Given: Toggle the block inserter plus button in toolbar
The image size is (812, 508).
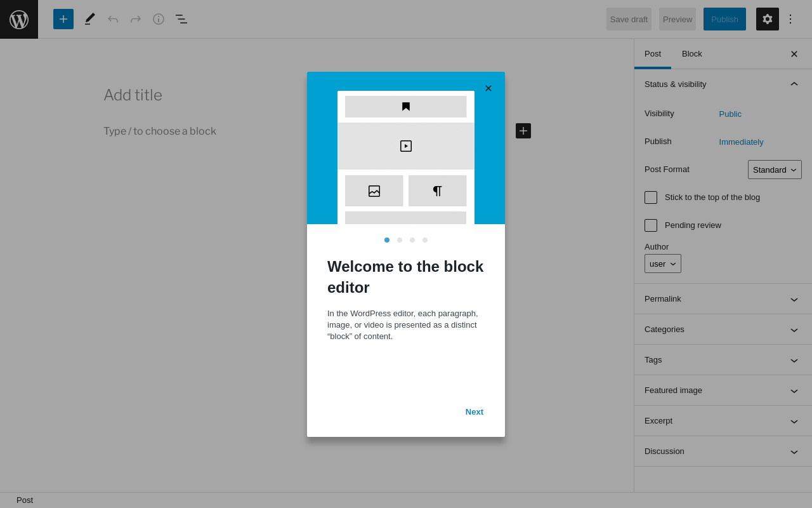Looking at the screenshot, I should (63, 19).
